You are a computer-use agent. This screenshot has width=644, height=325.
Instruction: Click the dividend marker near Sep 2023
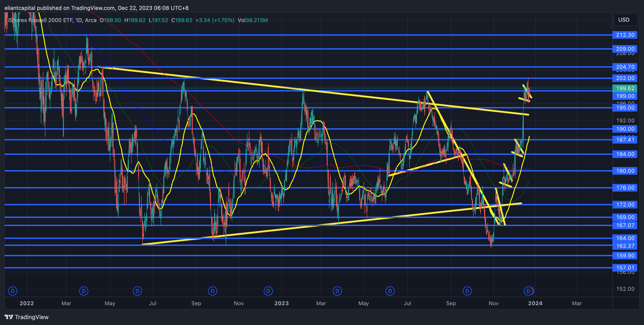[467, 291]
